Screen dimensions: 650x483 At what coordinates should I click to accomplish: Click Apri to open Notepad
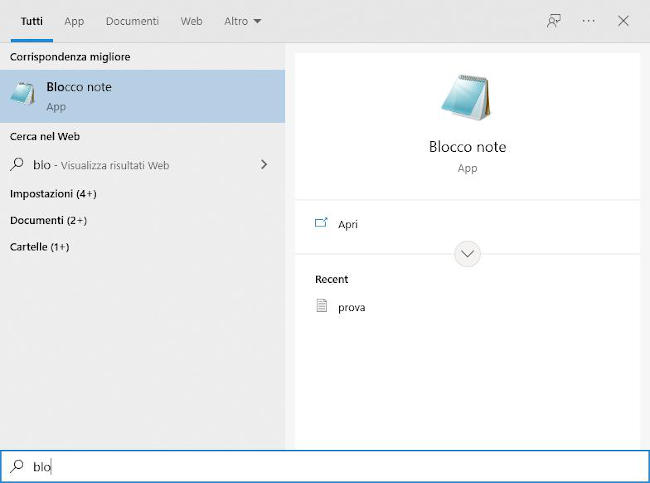coord(347,224)
